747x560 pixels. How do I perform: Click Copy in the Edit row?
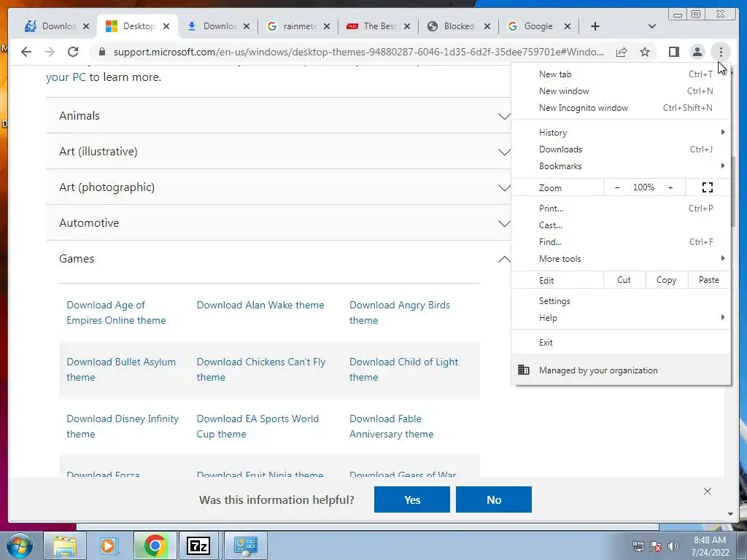click(x=667, y=280)
